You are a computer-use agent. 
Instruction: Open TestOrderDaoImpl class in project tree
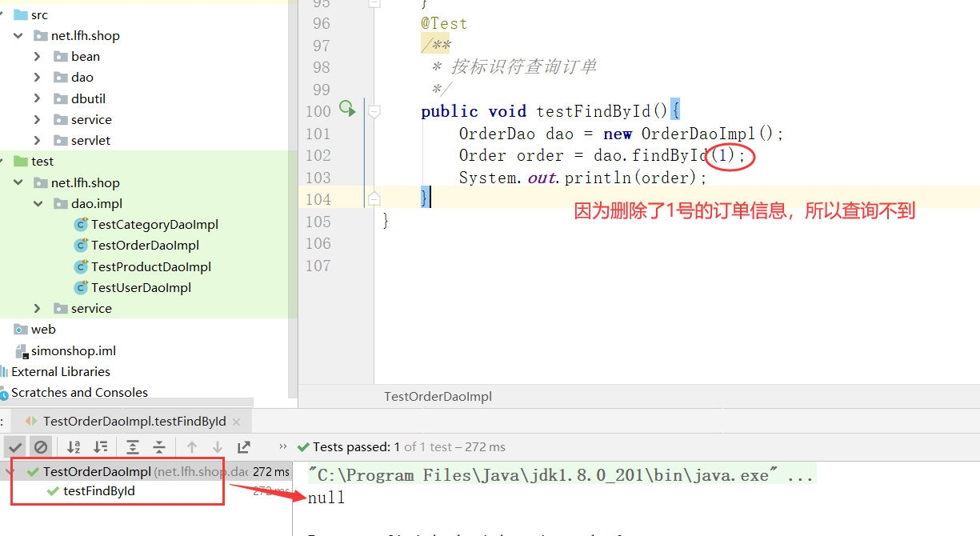[145, 246]
